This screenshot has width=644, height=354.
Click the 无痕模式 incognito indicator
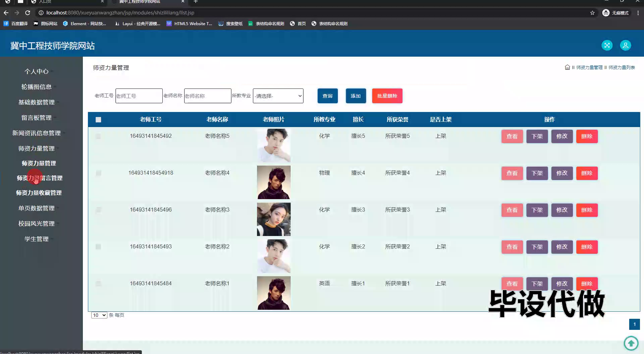pyautogui.click(x=616, y=13)
